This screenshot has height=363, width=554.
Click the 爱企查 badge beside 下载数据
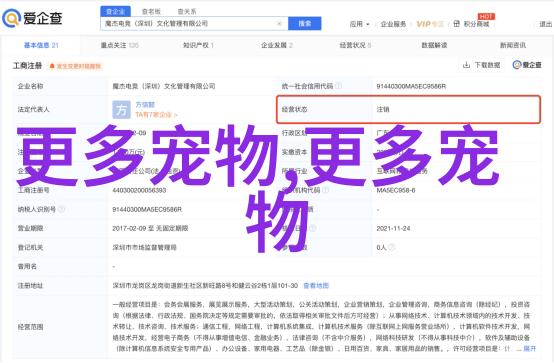[x=527, y=65]
